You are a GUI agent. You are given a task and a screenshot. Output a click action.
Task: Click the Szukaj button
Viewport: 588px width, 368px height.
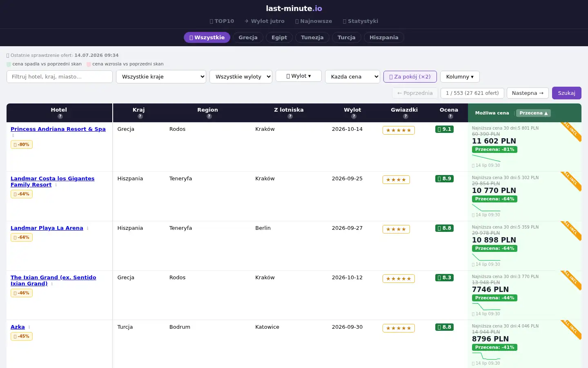point(567,93)
